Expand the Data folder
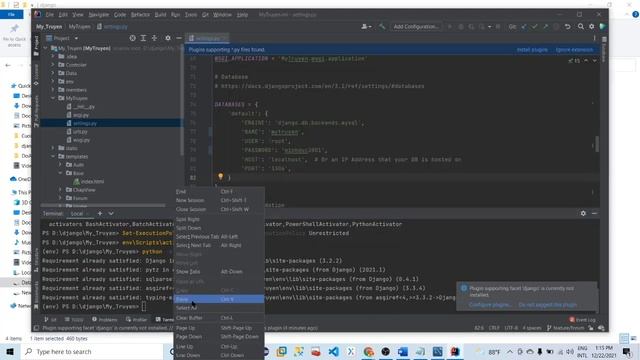640x360 pixels. point(53,73)
